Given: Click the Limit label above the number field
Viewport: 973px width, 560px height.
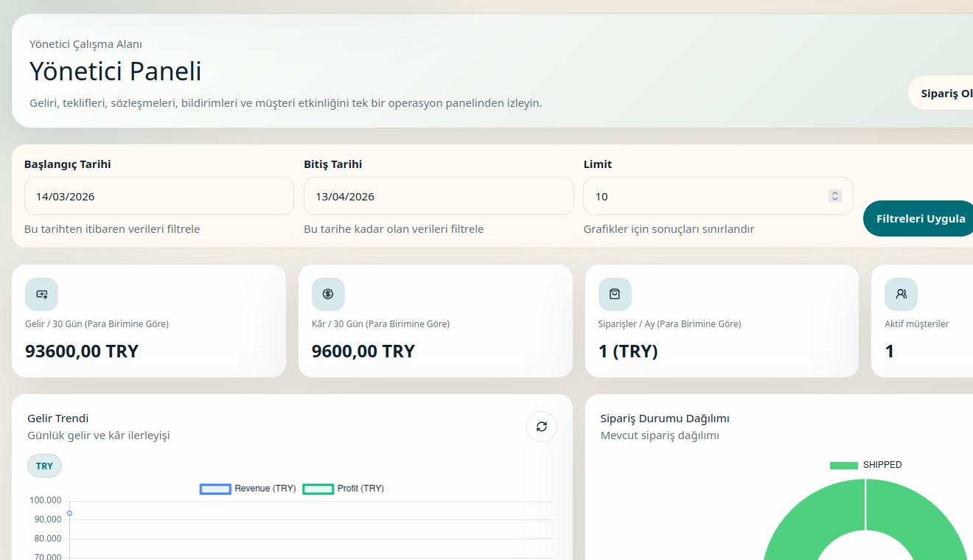Looking at the screenshot, I should (598, 164).
